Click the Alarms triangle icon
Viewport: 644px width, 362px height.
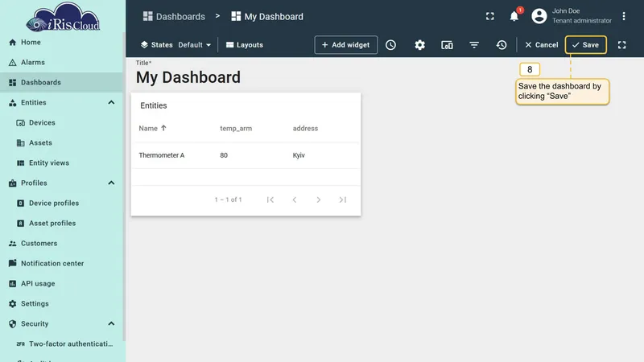pos(12,63)
